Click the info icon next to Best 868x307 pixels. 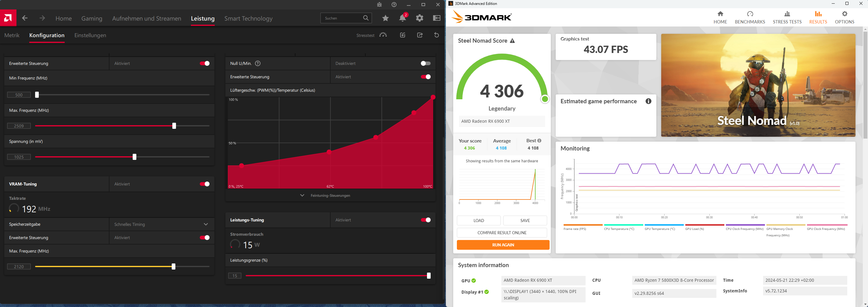pos(540,141)
